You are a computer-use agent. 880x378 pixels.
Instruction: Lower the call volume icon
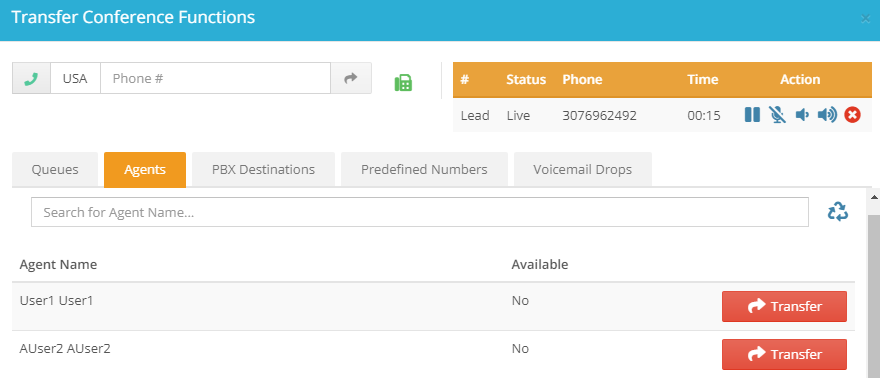point(802,115)
